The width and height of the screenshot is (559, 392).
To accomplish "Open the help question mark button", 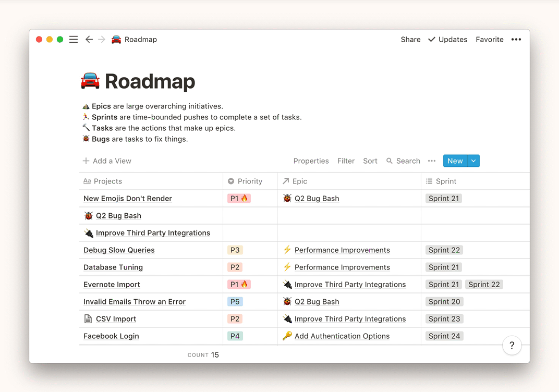I will point(512,345).
